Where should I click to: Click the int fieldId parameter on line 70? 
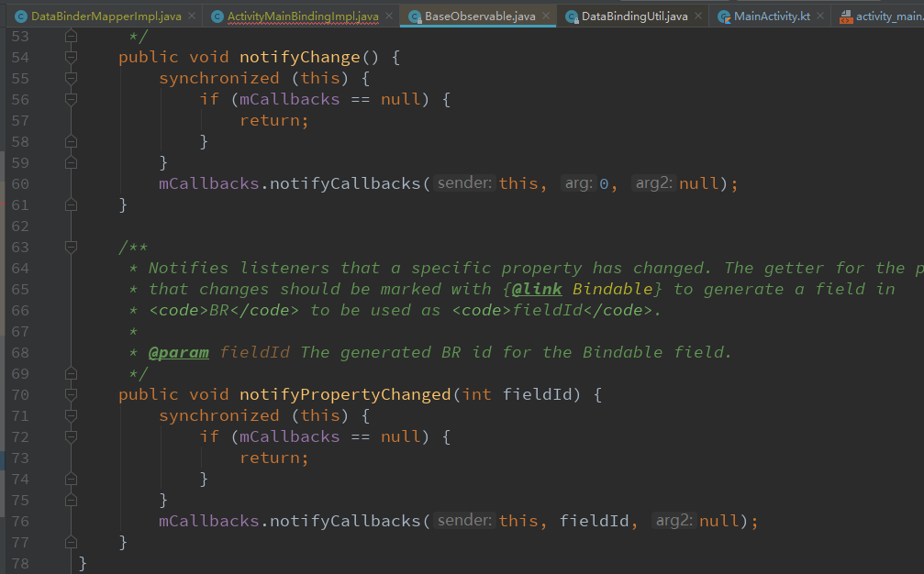pos(518,394)
